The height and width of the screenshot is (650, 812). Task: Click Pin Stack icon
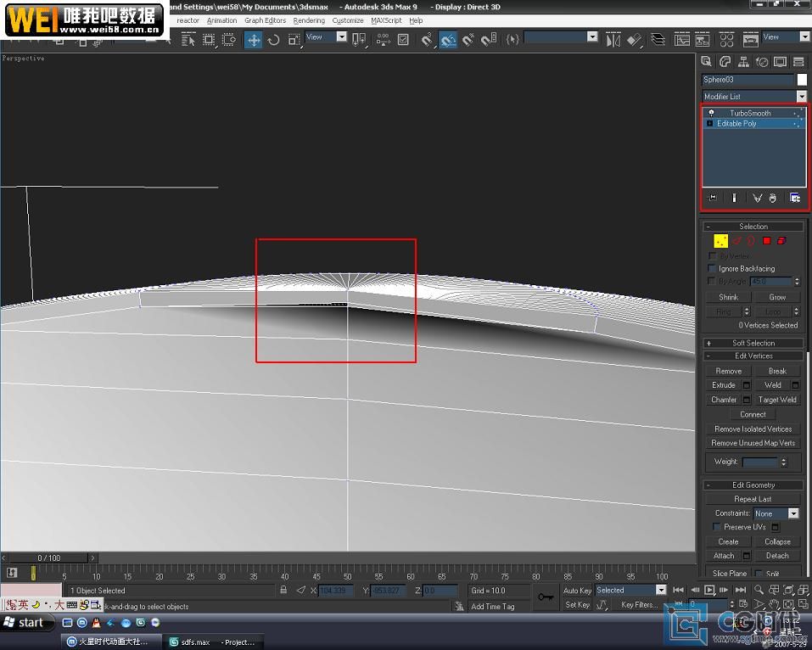coord(713,198)
